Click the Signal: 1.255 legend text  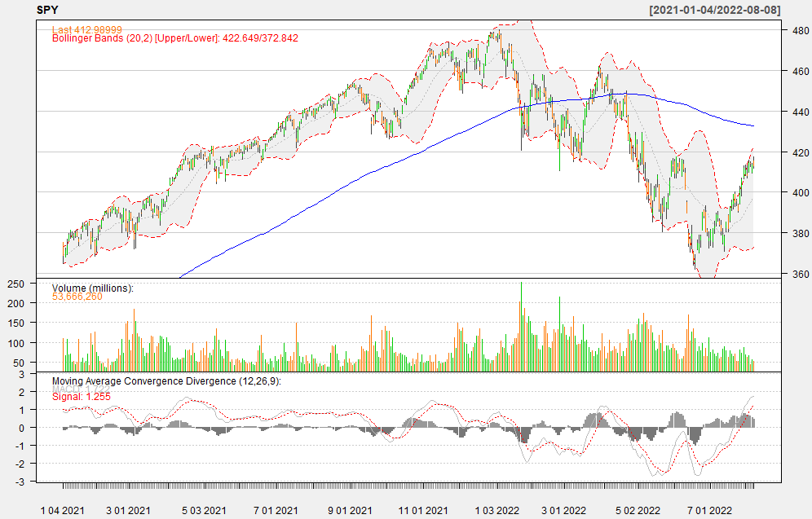click(82, 397)
